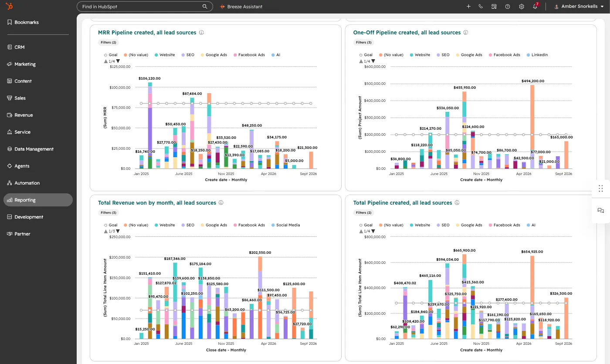Toggle the AI series in the MRR Pipeline legend

(276, 55)
